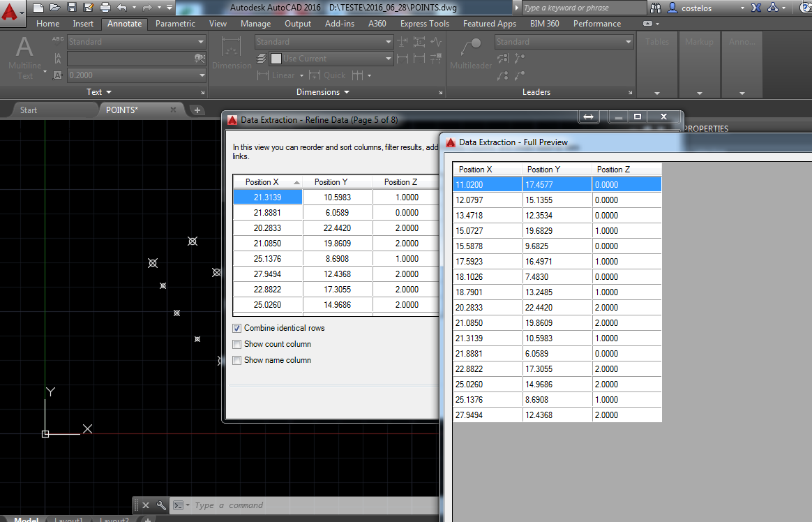Click the Align leaders icon
Viewport: 812px width, 522px height.
(x=502, y=59)
